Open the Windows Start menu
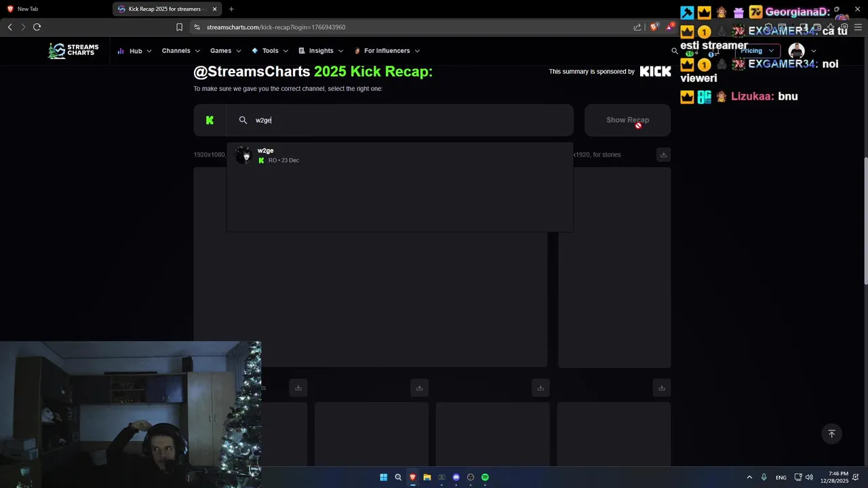 (x=383, y=477)
